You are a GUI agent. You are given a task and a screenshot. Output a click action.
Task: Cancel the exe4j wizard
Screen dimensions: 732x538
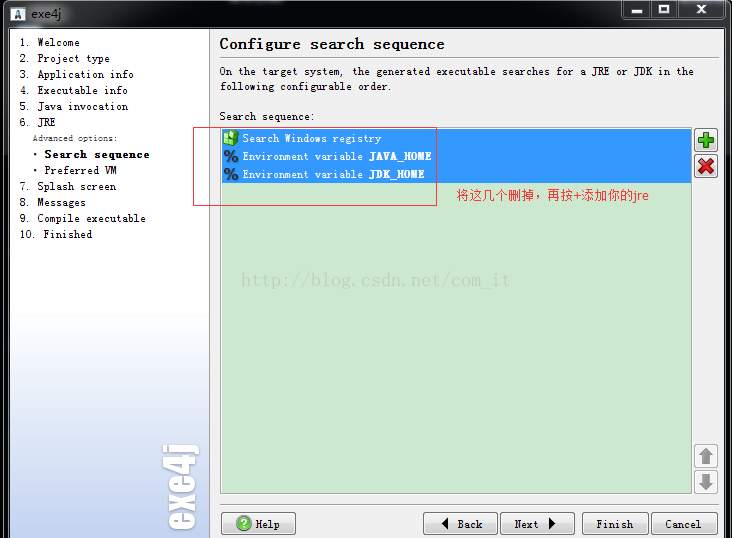(683, 524)
